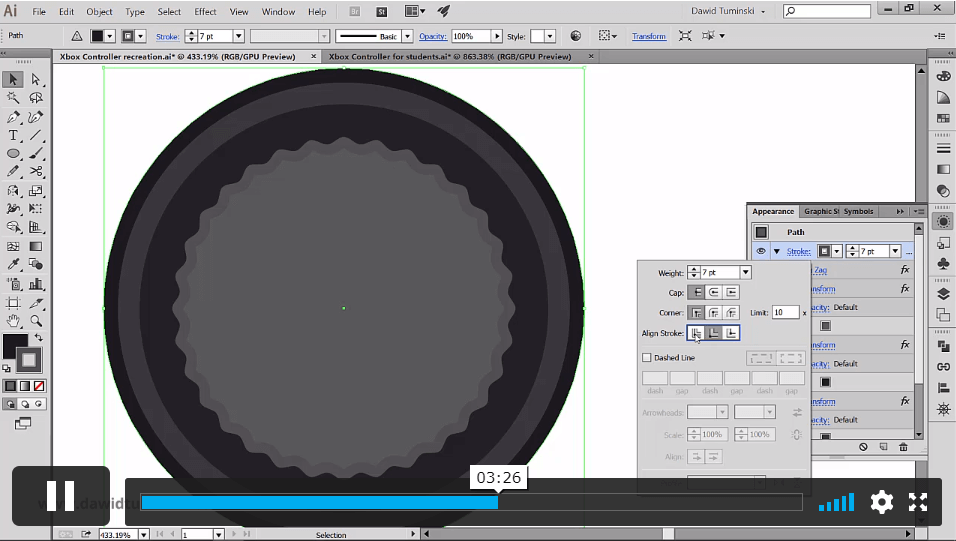Click the Opacity link in control bar

click(x=432, y=37)
